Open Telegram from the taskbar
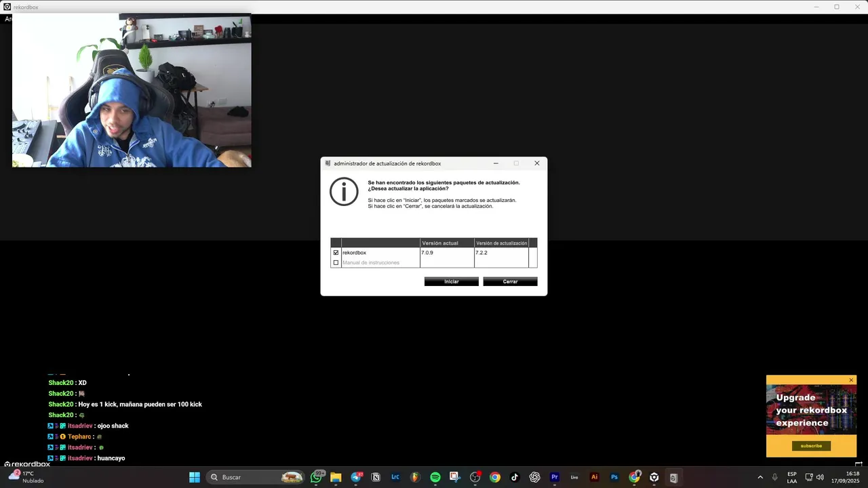 point(356,477)
